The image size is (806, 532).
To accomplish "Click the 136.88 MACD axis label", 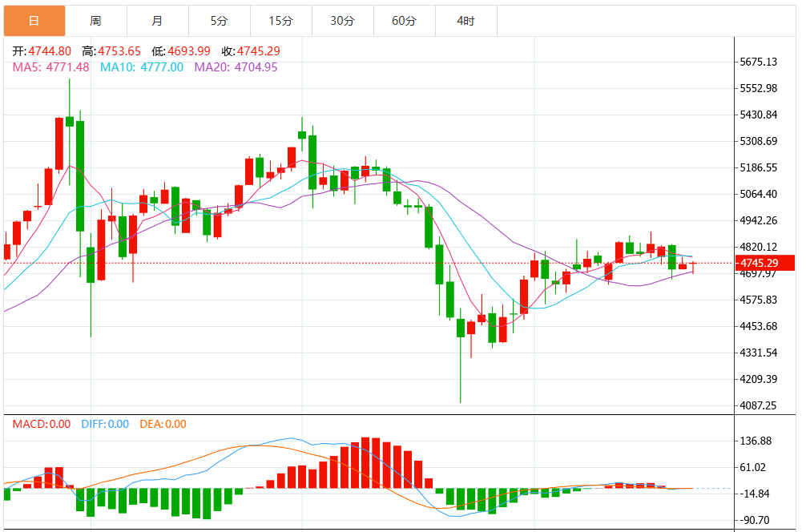I will tap(756, 441).
